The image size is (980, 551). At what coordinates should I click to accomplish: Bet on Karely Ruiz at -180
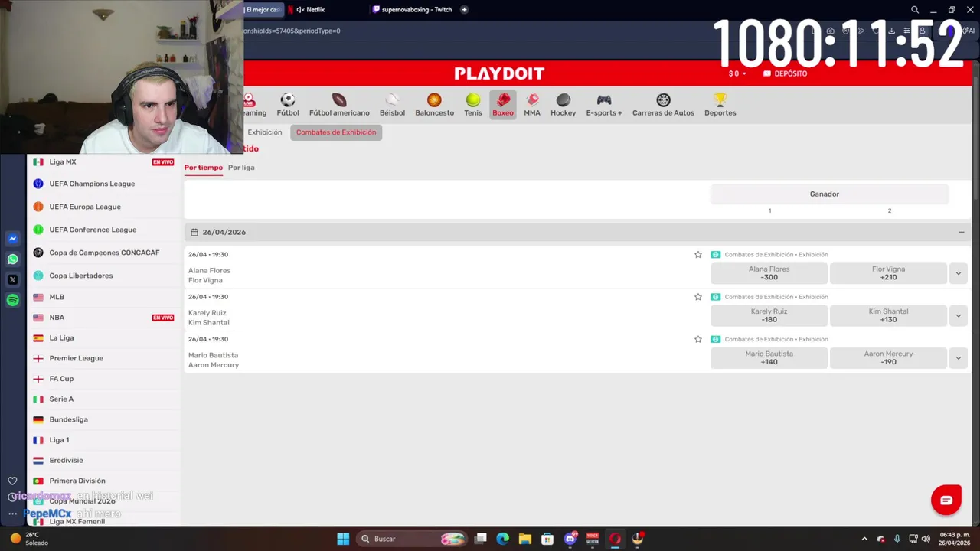click(769, 315)
